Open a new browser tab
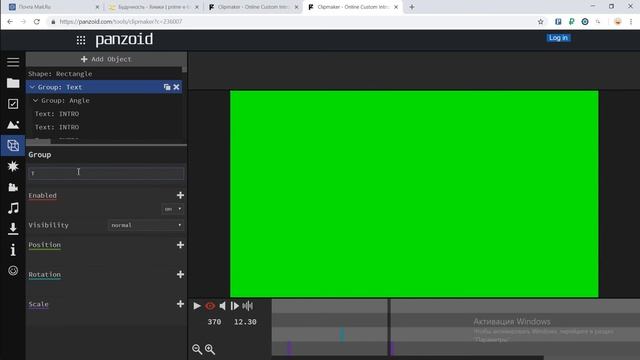The height and width of the screenshot is (360, 640). [x=412, y=7]
